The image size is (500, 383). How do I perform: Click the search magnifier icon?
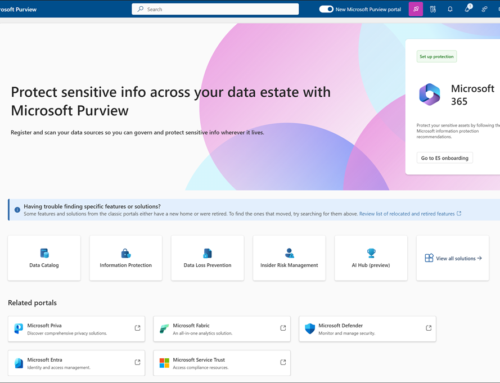pos(141,9)
